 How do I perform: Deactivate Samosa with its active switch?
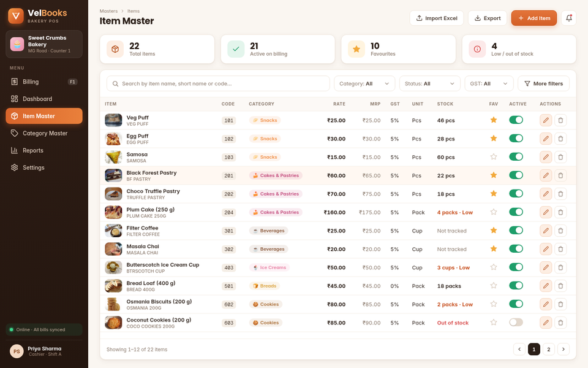(516, 156)
